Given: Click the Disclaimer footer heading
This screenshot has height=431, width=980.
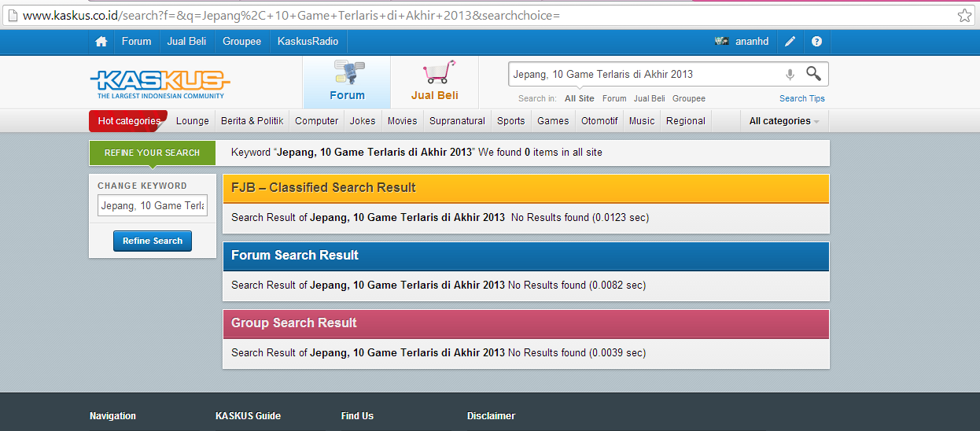Looking at the screenshot, I should [x=491, y=416].
